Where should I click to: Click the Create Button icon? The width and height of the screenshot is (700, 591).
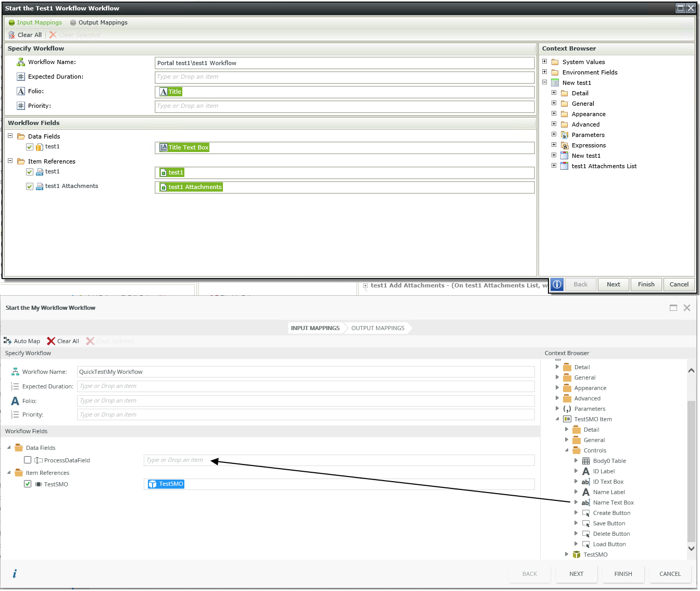pyautogui.click(x=586, y=513)
